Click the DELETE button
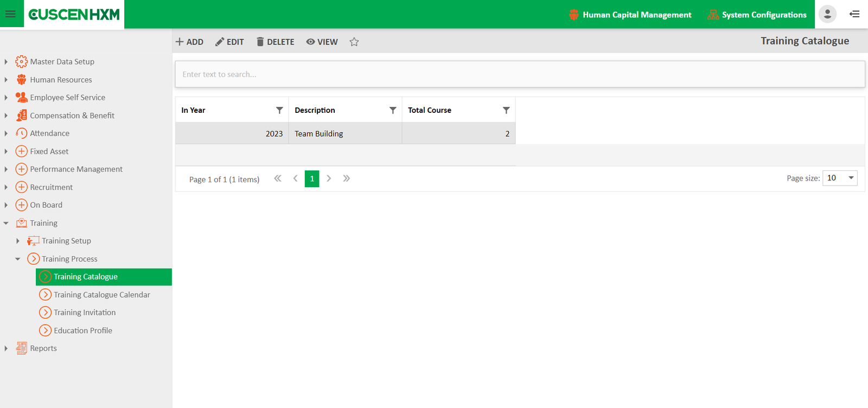 (x=275, y=42)
